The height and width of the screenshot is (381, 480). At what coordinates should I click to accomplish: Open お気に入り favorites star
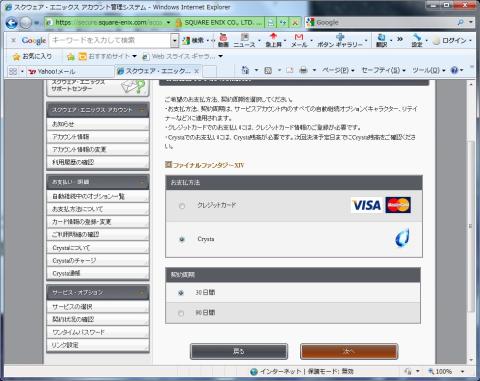pos(32,56)
